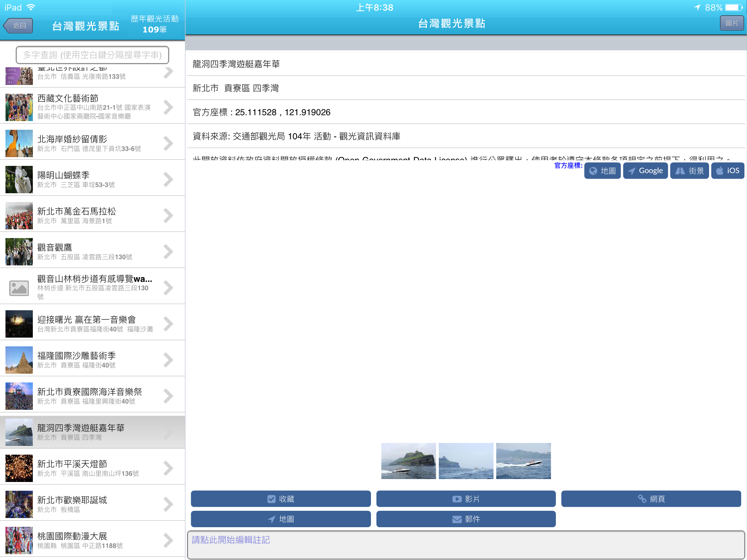Select 觀音觀鷹 thumbnail image
The width and height of the screenshot is (747, 560).
(19, 252)
